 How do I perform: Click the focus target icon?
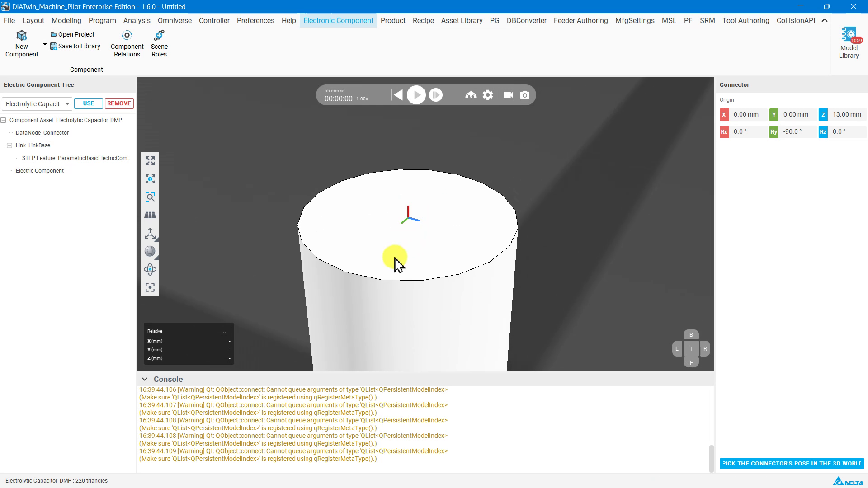pos(150,288)
